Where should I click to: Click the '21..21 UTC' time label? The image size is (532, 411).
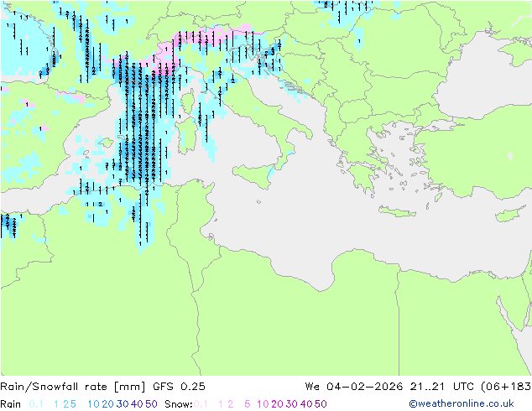[441, 387]
